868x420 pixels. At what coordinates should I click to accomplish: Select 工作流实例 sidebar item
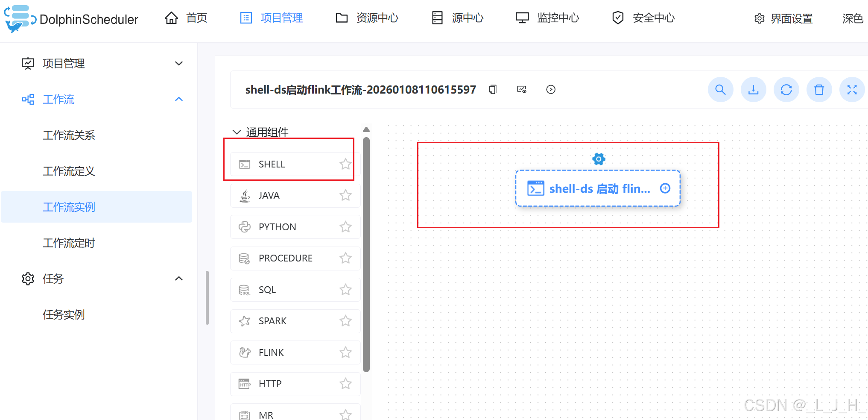pyautogui.click(x=96, y=207)
